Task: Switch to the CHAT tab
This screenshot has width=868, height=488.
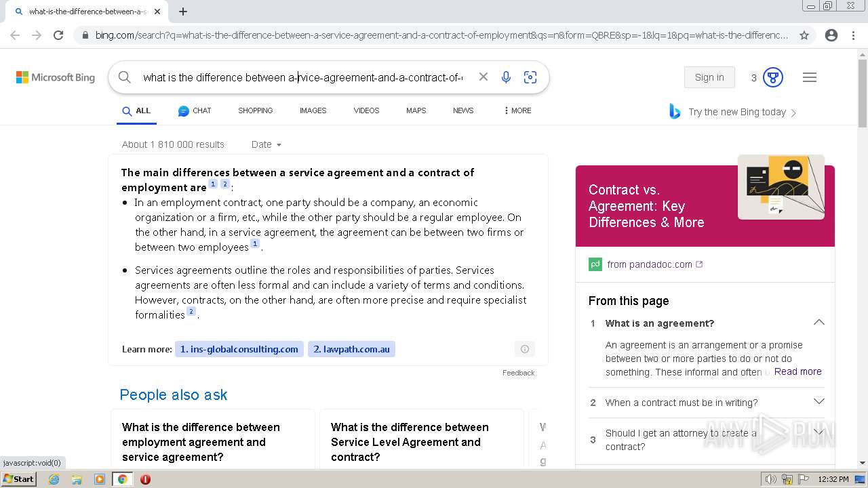Action: [195, 110]
